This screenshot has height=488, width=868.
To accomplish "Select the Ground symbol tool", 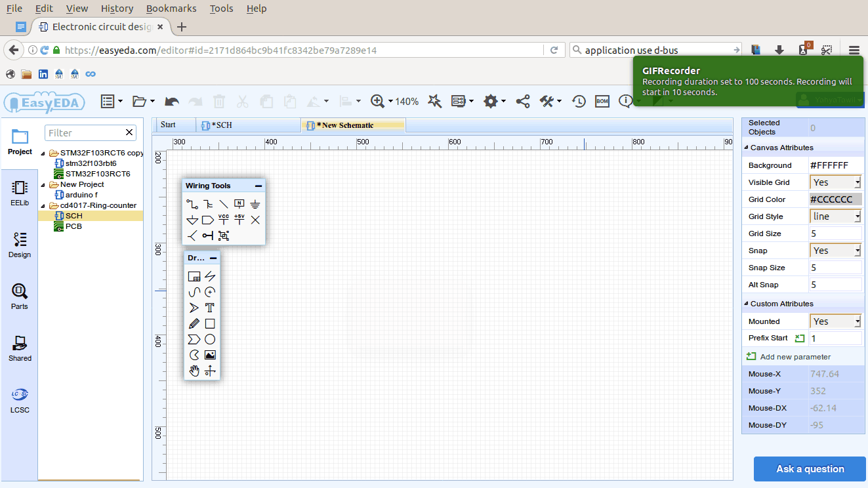I will coord(255,204).
